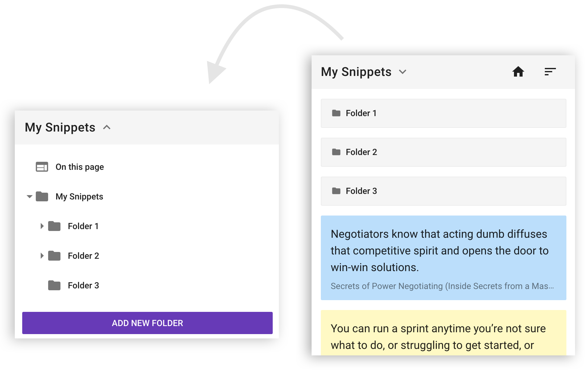Click the folder icon in the Folder 1 list item
The image size is (588, 373).
pyautogui.click(x=336, y=113)
